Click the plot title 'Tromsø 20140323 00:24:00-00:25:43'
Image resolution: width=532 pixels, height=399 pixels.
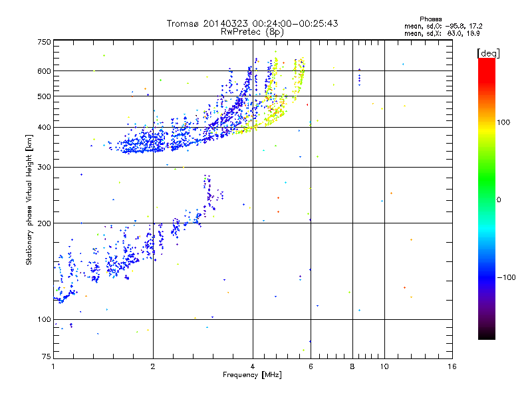(252, 23)
